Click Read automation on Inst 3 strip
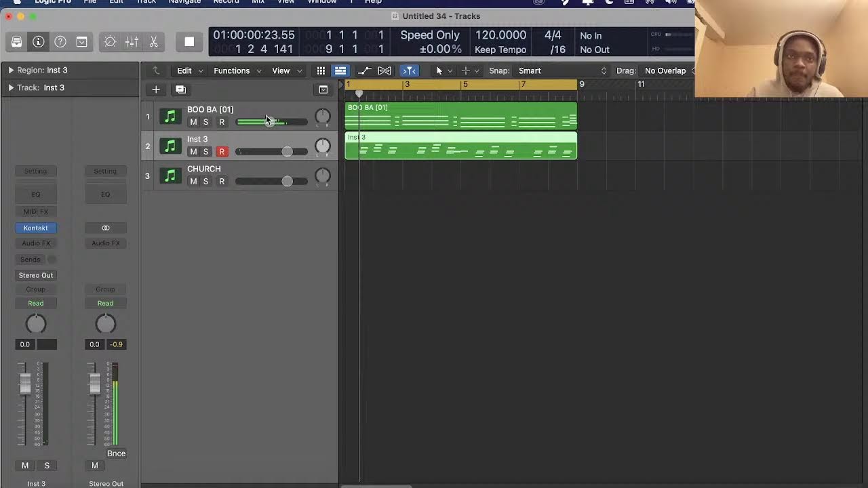The width and height of the screenshot is (868, 488). click(36, 303)
